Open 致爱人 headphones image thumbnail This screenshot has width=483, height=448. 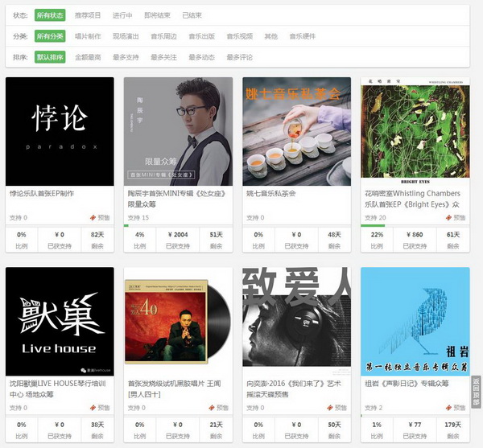click(x=296, y=322)
